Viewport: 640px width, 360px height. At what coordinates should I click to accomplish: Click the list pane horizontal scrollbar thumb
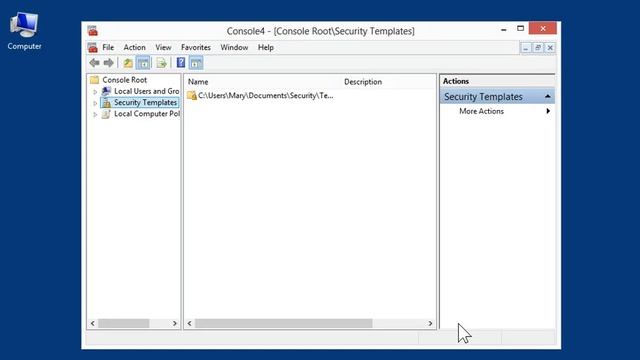tap(284, 323)
